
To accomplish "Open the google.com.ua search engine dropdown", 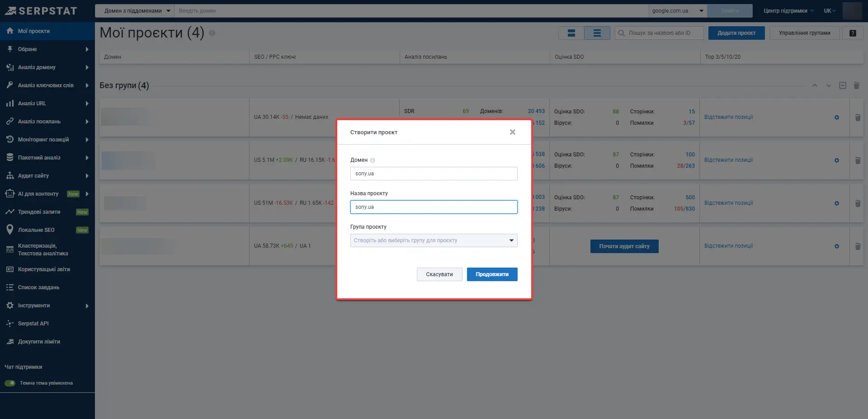I will (678, 11).
